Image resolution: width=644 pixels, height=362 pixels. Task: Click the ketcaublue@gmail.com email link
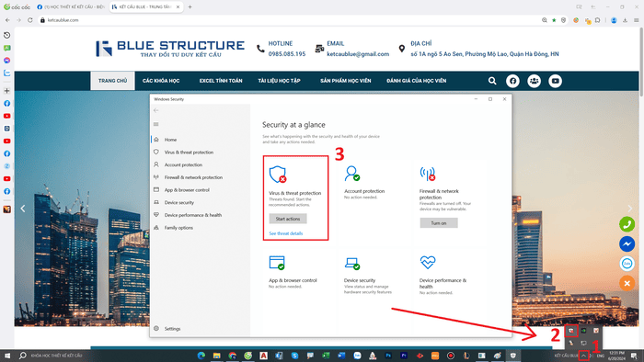358,53
